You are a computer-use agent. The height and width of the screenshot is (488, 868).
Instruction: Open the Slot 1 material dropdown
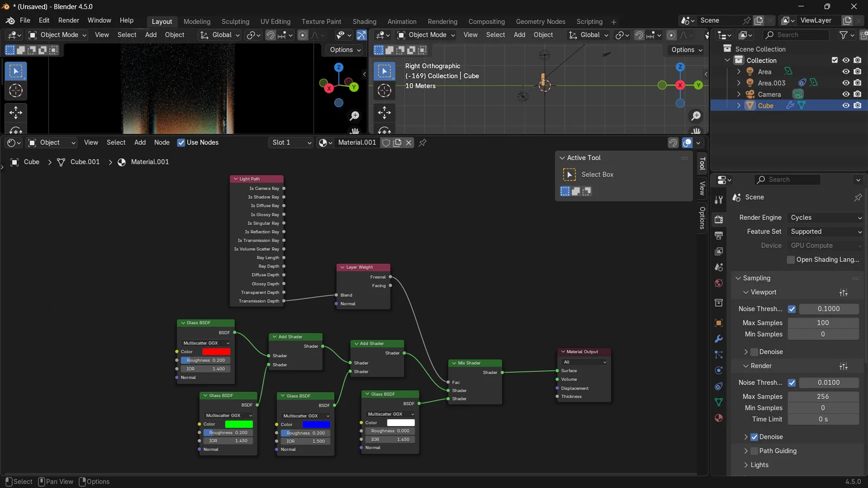(x=291, y=143)
